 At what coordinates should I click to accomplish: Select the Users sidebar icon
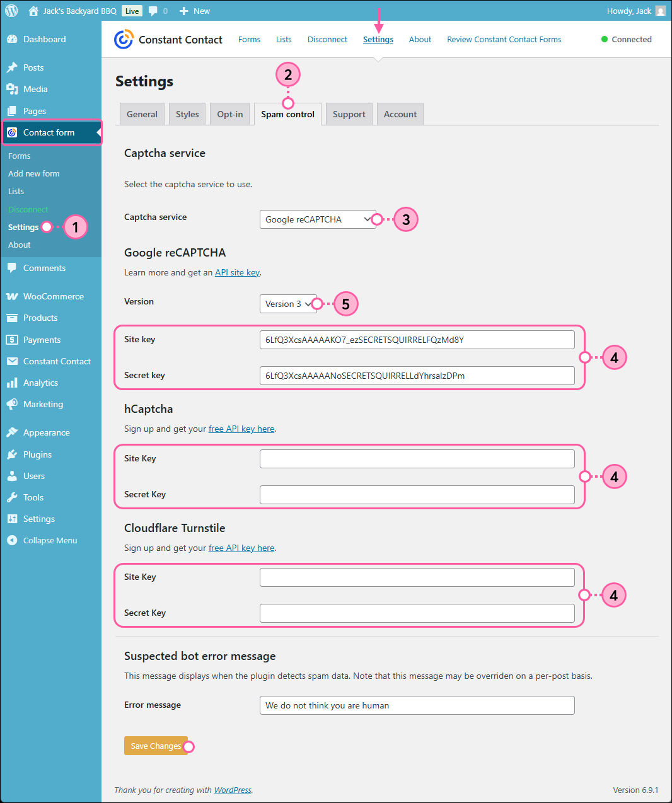[x=13, y=476]
